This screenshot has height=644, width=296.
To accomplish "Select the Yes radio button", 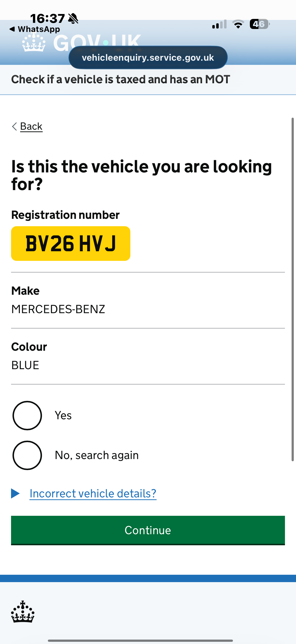I will [x=27, y=416].
